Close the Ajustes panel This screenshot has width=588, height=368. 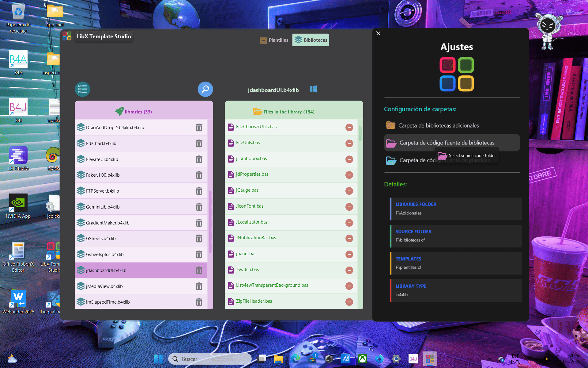click(x=378, y=33)
